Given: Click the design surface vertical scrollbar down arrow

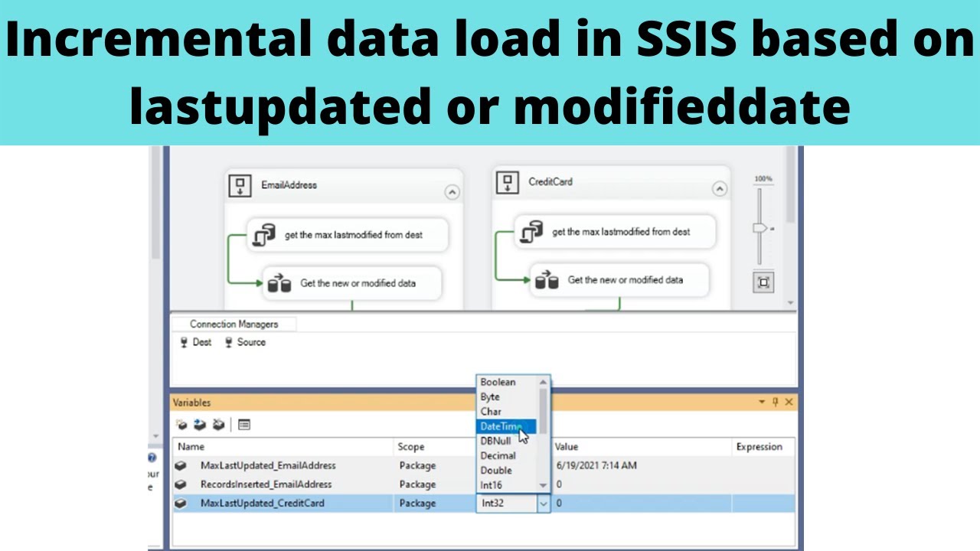Looking at the screenshot, I should [x=791, y=303].
